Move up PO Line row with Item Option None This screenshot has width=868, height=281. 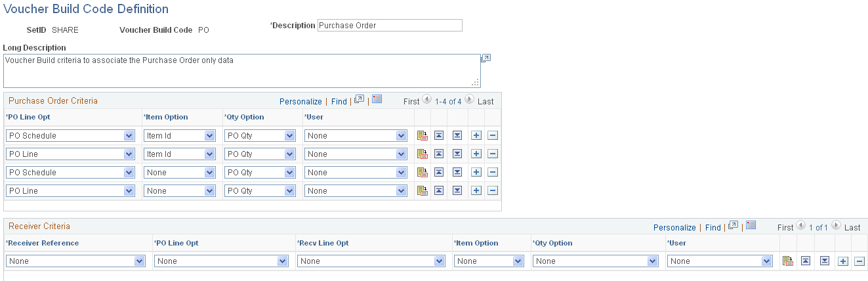439,190
